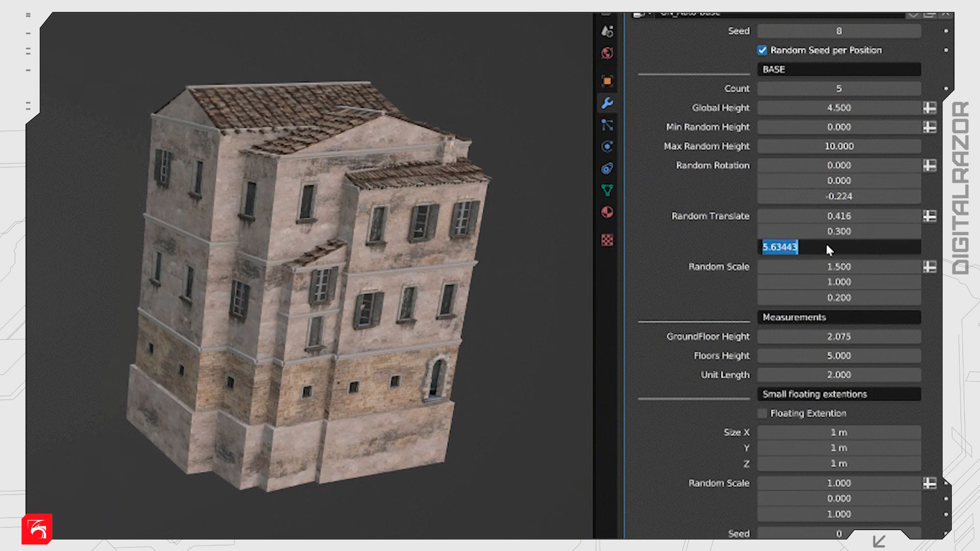980x551 pixels.
Task: Click the Small floating extentions header
Action: pyautogui.click(x=839, y=394)
